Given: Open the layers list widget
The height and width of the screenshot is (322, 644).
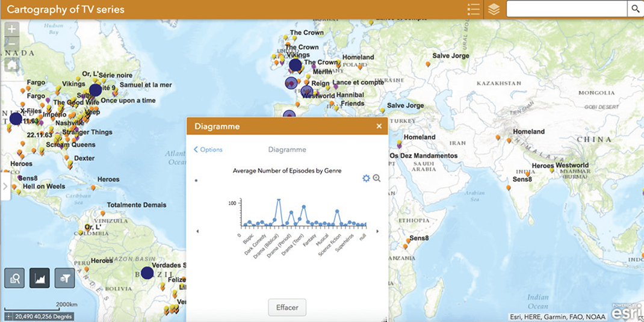Looking at the screenshot, I should [x=494, y=10].
